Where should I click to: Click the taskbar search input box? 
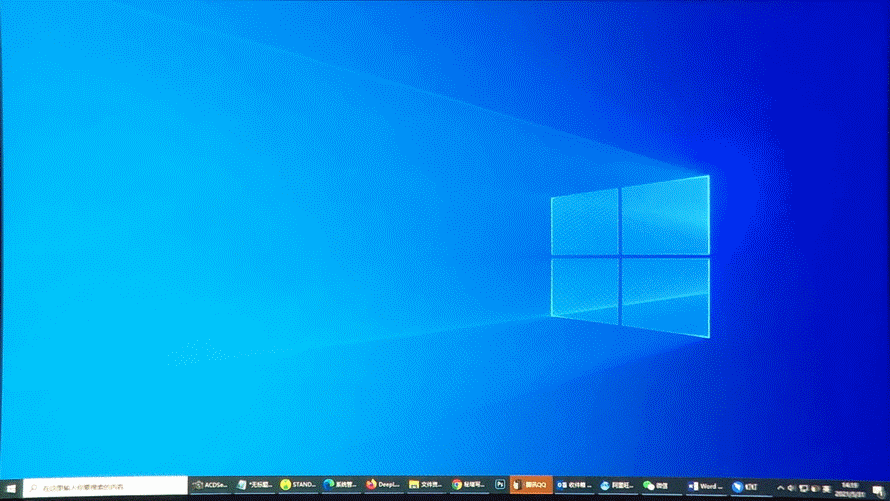(x=106, y=487)
